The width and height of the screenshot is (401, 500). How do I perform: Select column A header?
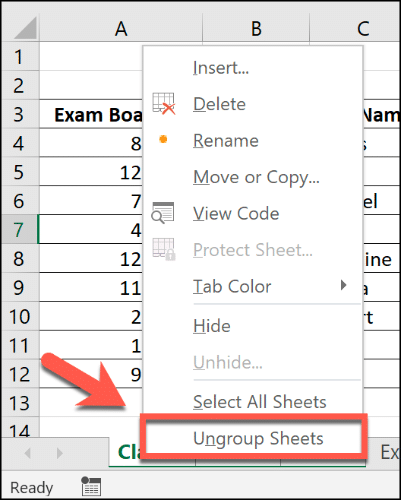coord(121,28)
